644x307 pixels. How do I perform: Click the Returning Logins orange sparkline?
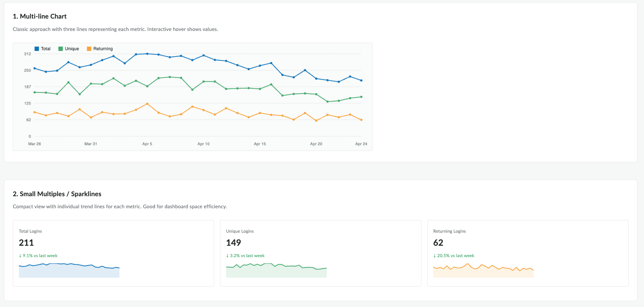pos(483,270)
